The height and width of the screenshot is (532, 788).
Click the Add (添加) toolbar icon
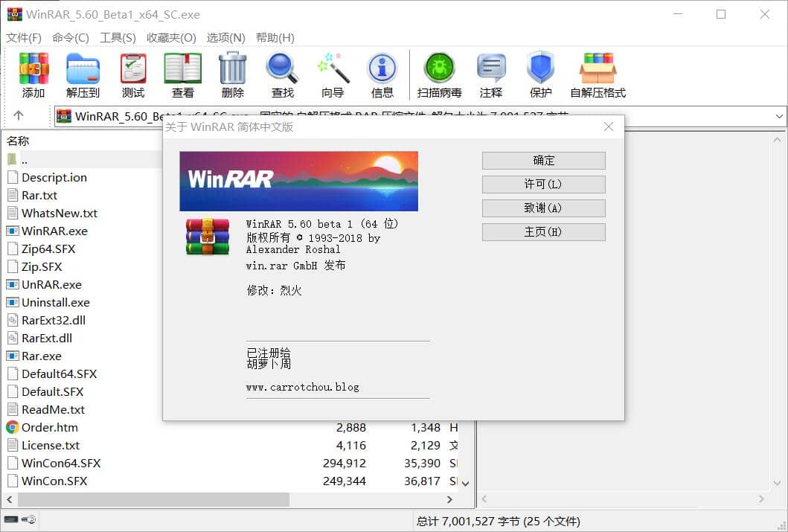(33, 69)
